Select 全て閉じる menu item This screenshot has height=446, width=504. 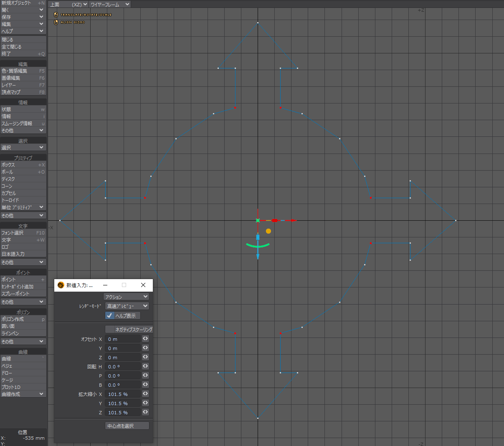point(23,47)
